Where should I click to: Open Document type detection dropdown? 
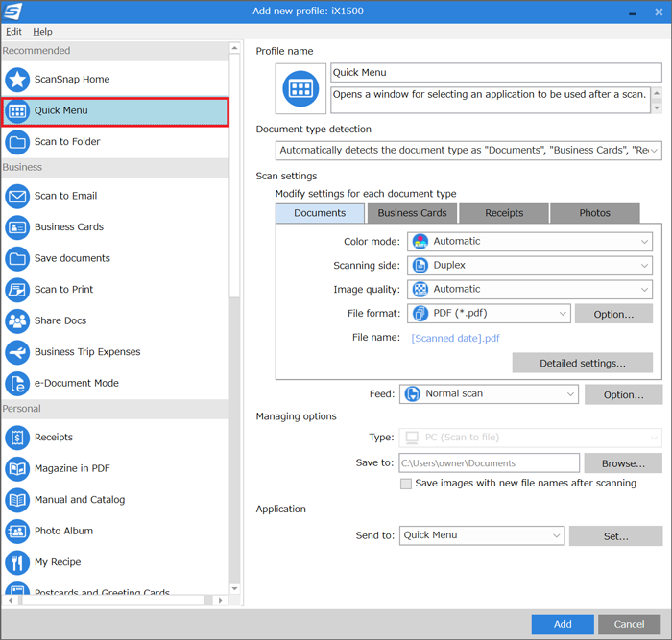point(468,151)
